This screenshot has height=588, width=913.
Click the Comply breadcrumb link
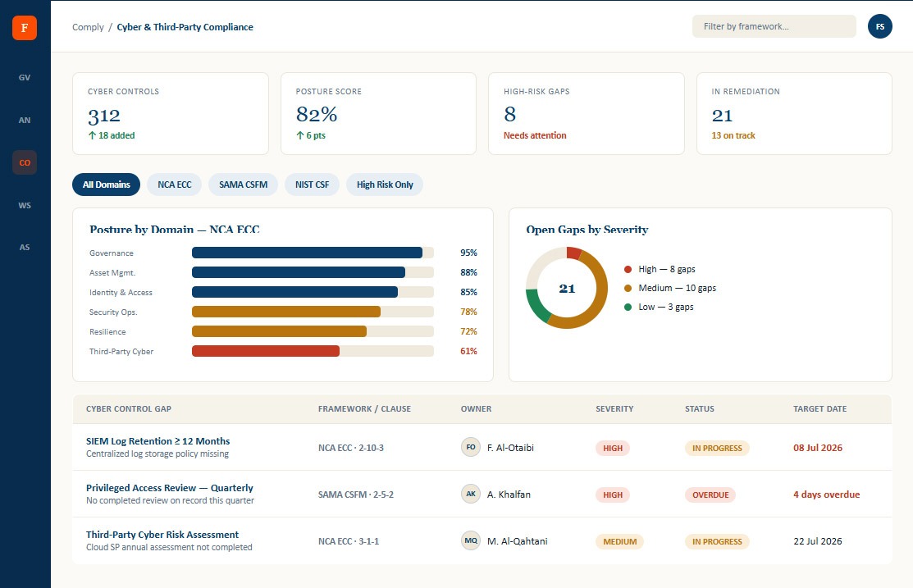coord(88,27)
